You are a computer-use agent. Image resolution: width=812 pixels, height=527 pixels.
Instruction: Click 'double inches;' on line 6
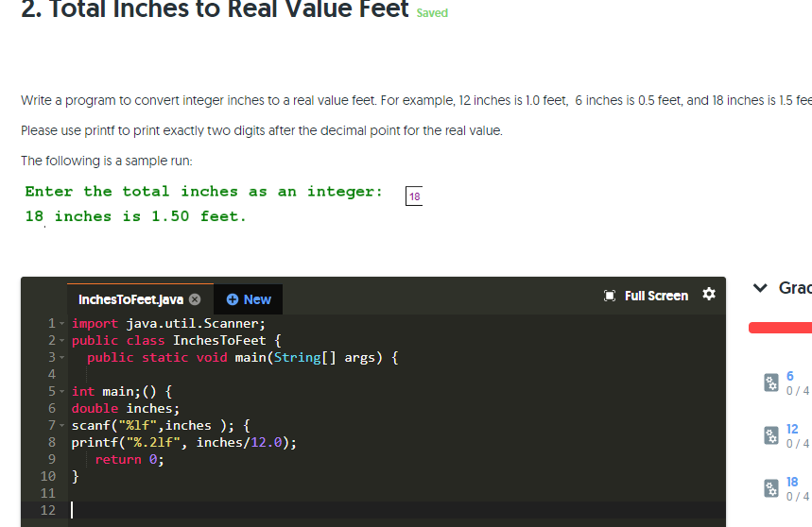(126, 409)
